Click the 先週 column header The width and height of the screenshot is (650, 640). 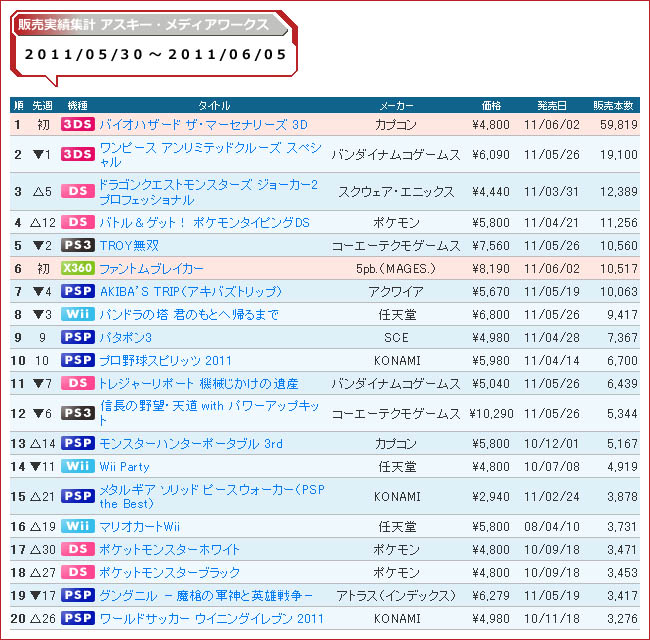43,106
